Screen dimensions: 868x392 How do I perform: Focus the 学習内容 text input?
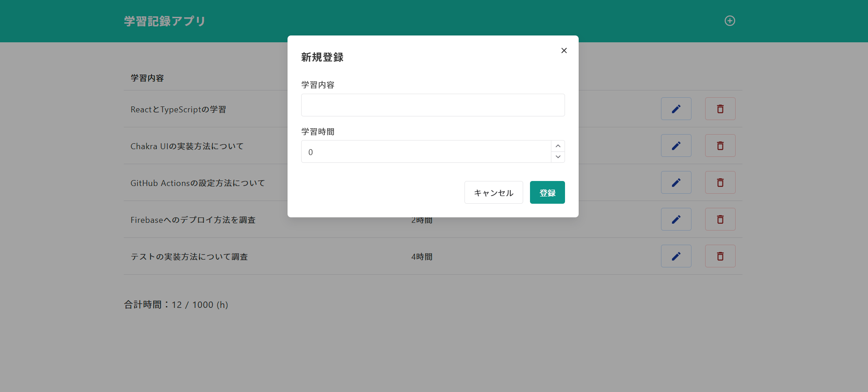(433, 105)
